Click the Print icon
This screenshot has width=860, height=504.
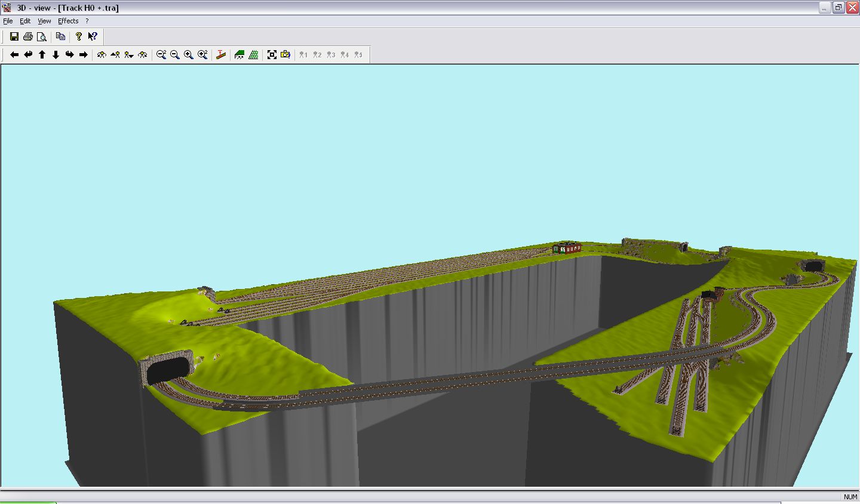click(28, 36)
